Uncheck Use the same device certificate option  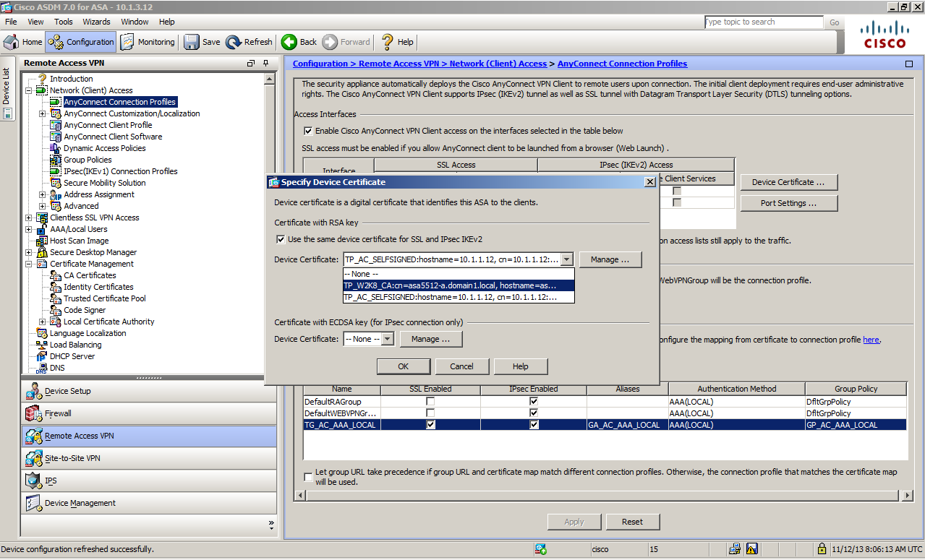point(281,239)
